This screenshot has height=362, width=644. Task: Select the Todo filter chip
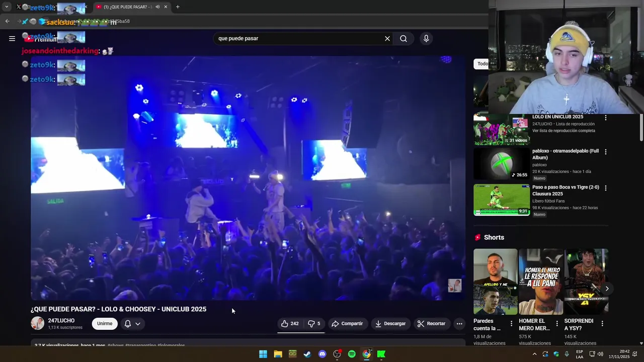tap(482, 64)
